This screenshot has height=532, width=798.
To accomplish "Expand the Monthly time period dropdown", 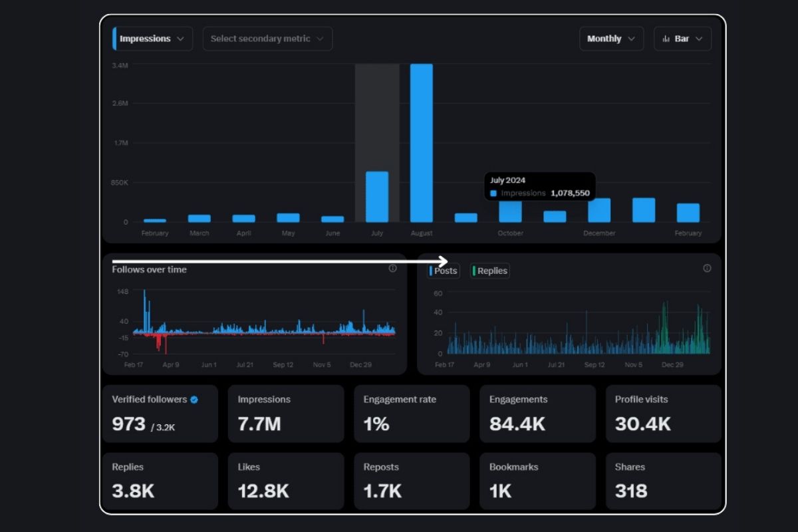I will point(611,39).
